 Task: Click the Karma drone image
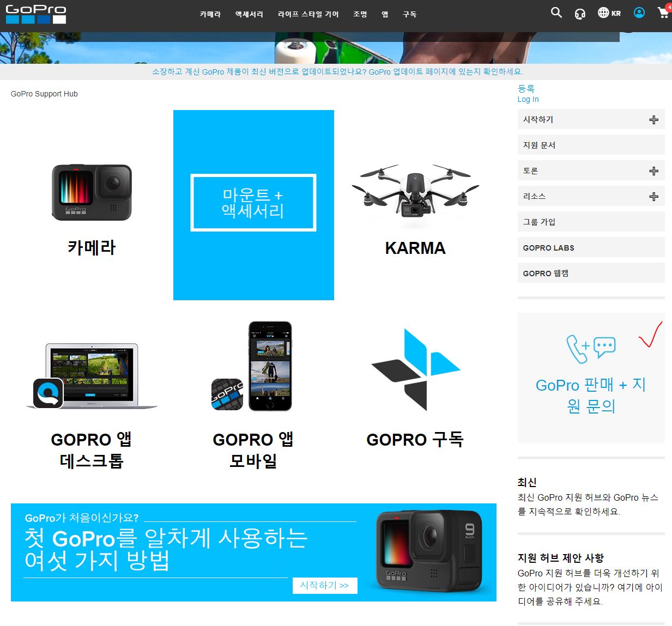[415, 192]
